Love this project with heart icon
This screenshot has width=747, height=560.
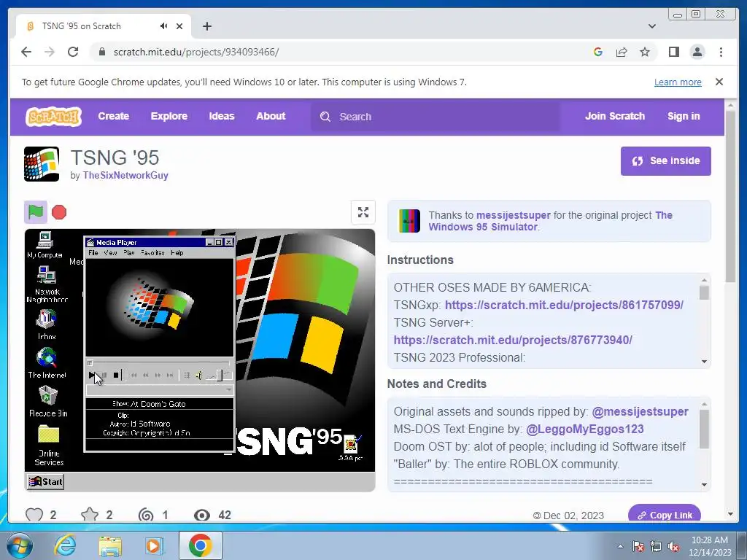click(x=34, y=516)
